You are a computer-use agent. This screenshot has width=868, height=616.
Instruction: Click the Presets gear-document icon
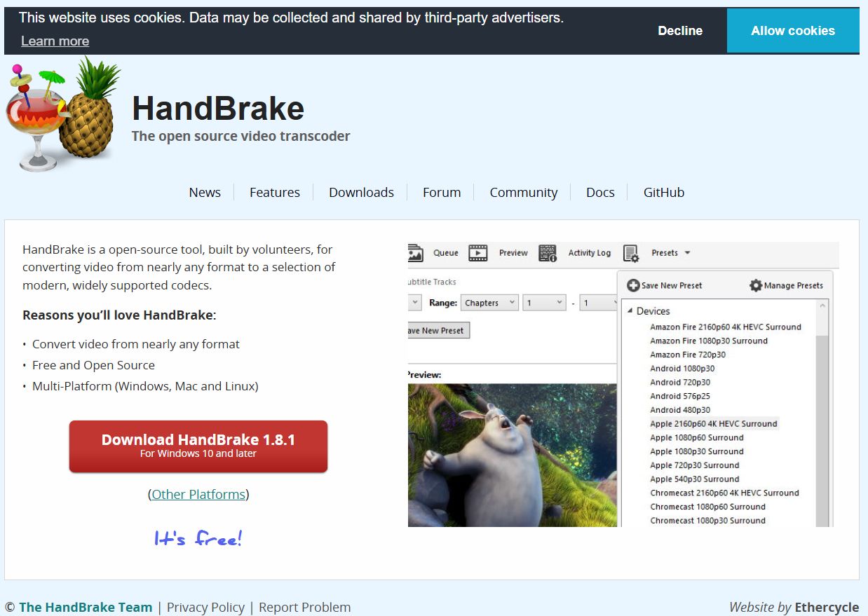(x=631, y=253)
